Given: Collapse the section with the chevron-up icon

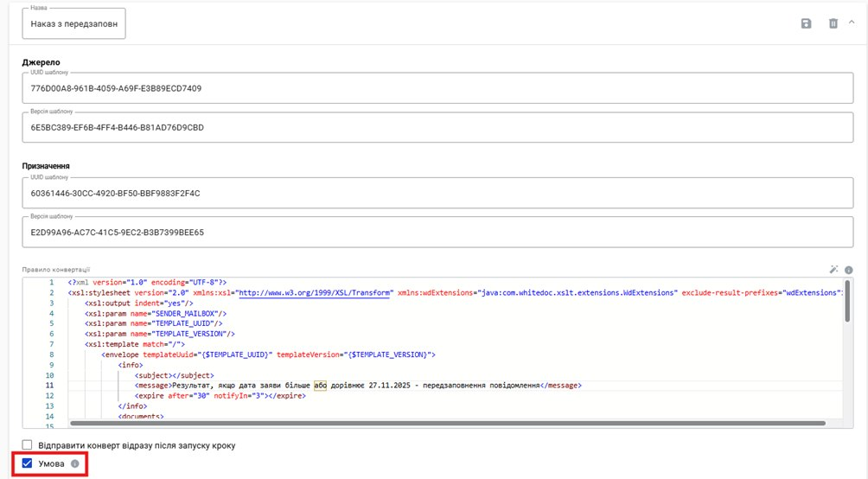Looking at the screenshot, I should pos(852,22).
